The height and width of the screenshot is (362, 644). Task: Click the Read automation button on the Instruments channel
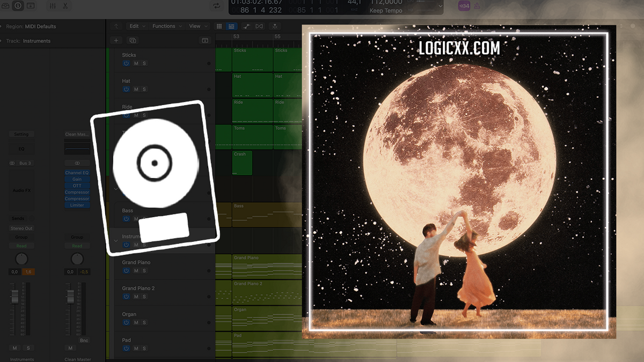coord(21,245)
